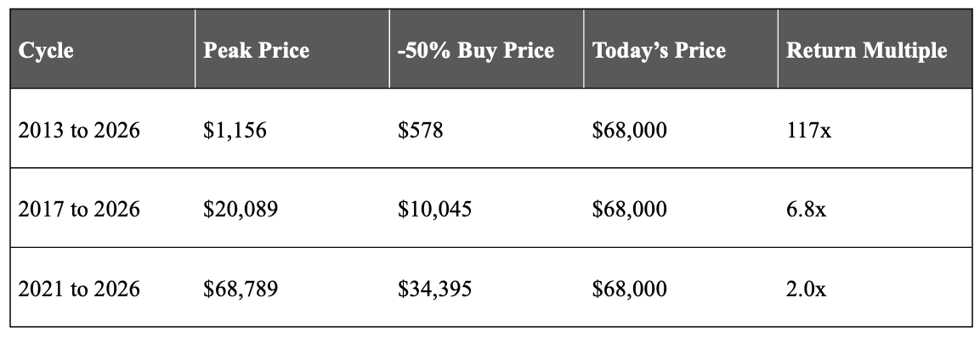
Task: Select the $10,045 buy price cell
Action: 486,208
